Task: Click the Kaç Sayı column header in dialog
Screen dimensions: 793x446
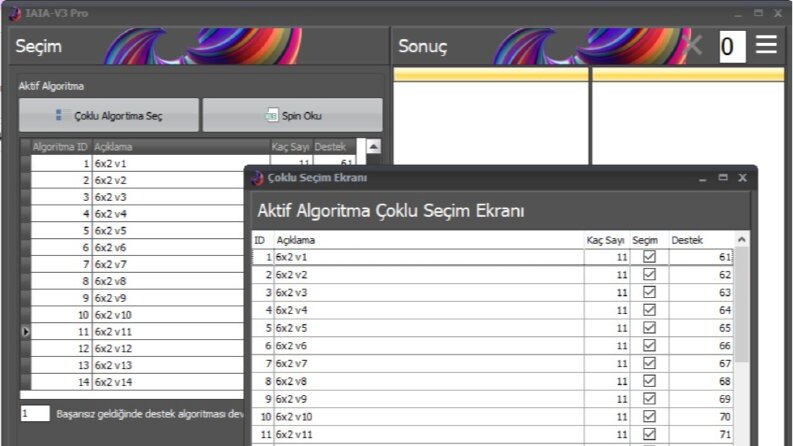Action: click(606, 240)
